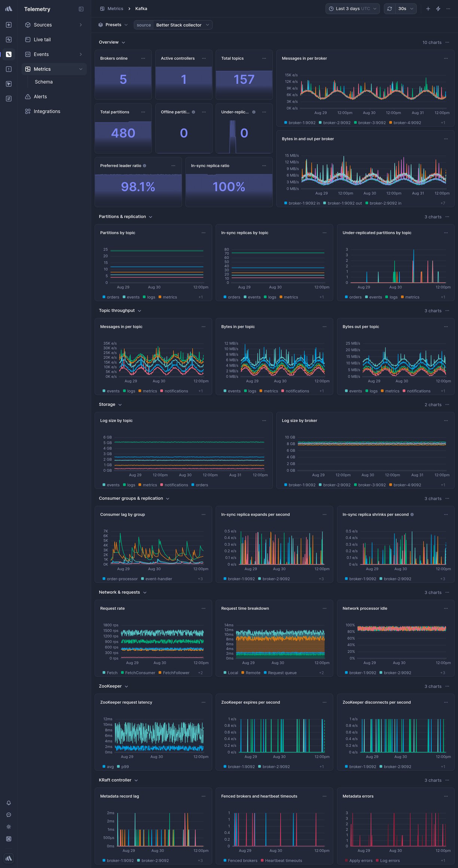The image size is (458, 868).
Task: Open the Last 3 days time range dropdown
Action: coord(352,9)
